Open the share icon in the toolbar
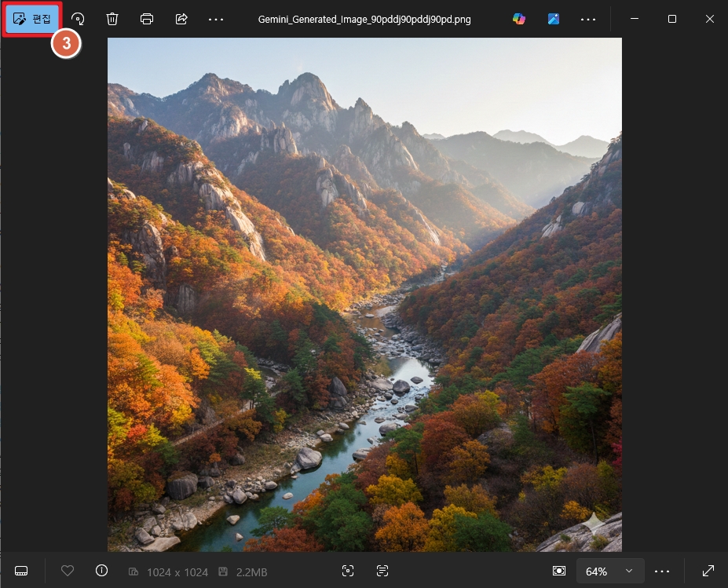 (x=181, y=19)
